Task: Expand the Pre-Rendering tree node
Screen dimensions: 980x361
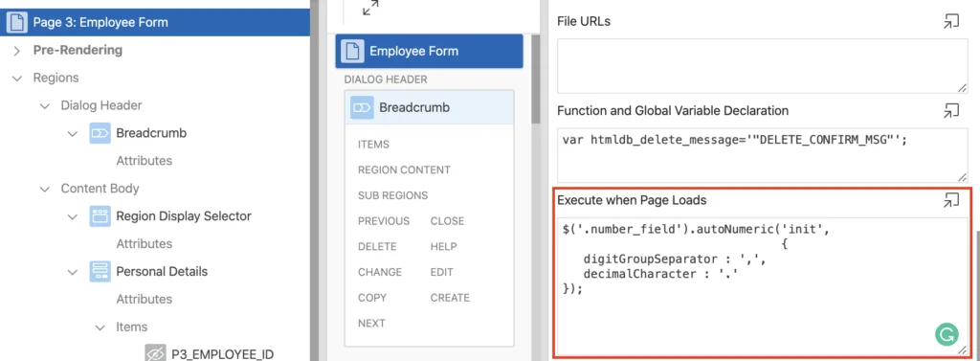Action: pyautogui.click(x=17, y=51)
